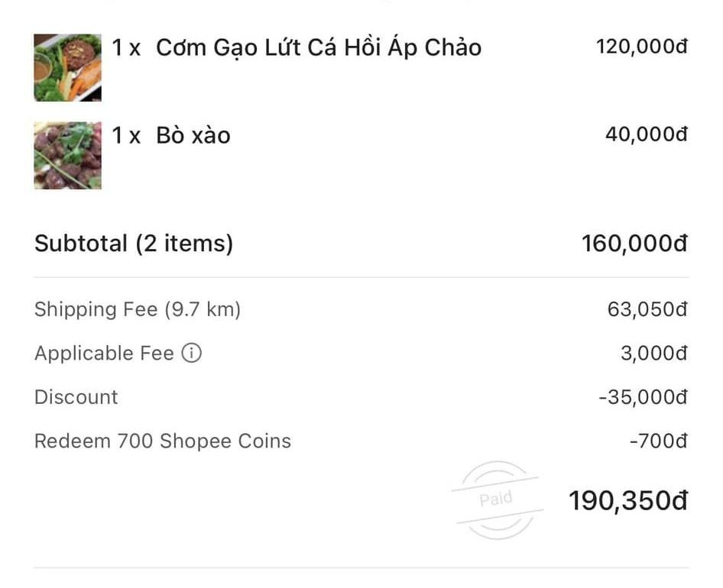723x588 pixels.
Task: Click the 40,000đ item price
Action: coord(646,134)
